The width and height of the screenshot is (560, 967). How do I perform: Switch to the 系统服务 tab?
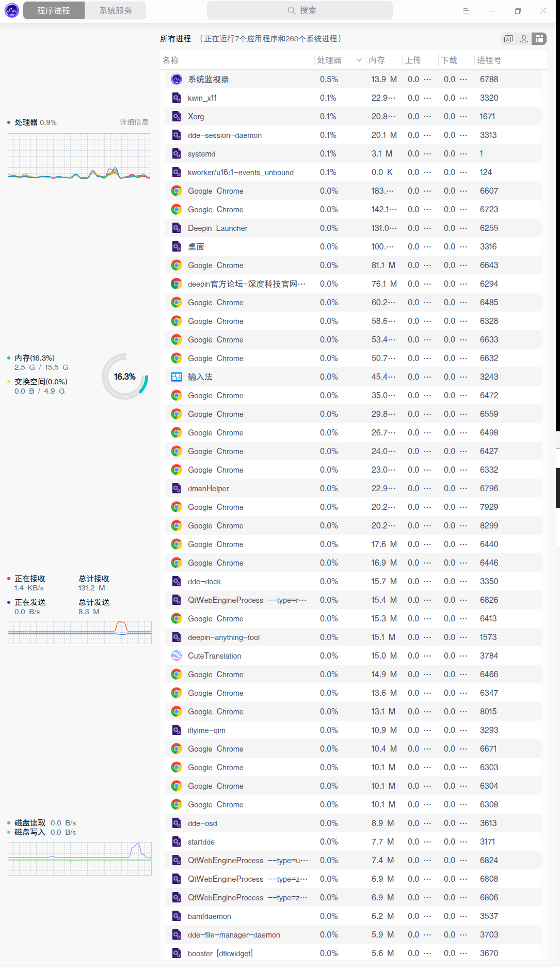point(116,10)
